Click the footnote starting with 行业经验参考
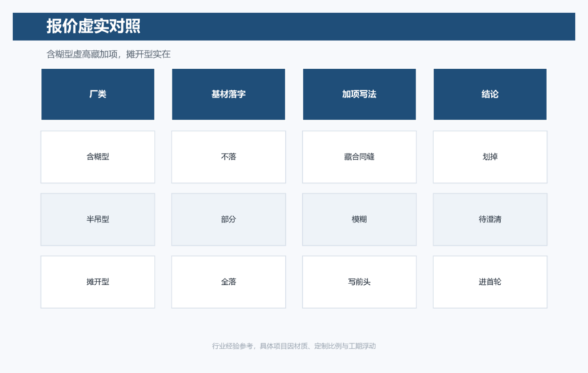 click(x=294, y=346)
